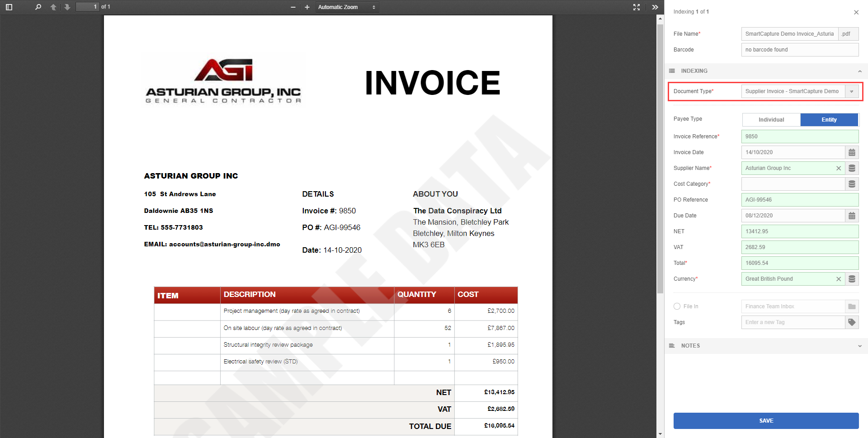The height and width of the screenshot is (438, 868).
Task: Click the tag icon button
Action: click(852, 322)
